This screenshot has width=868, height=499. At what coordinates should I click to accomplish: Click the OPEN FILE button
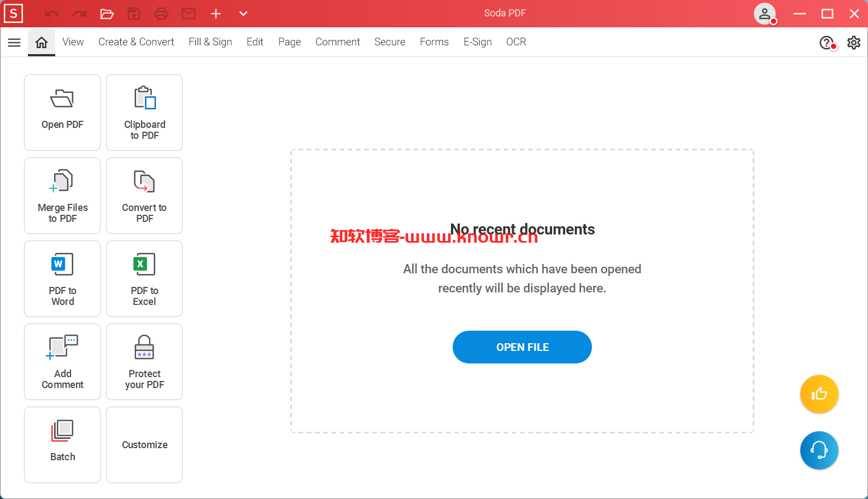click(522, 347)
